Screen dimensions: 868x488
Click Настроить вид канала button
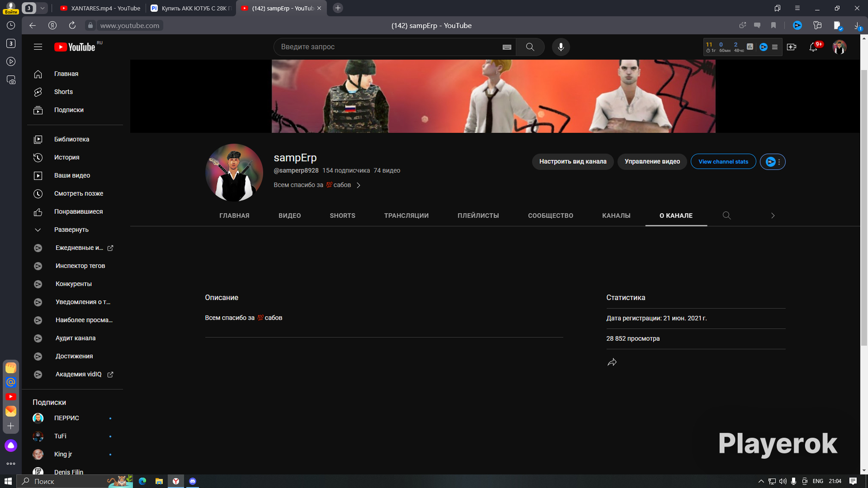(573, 162)
